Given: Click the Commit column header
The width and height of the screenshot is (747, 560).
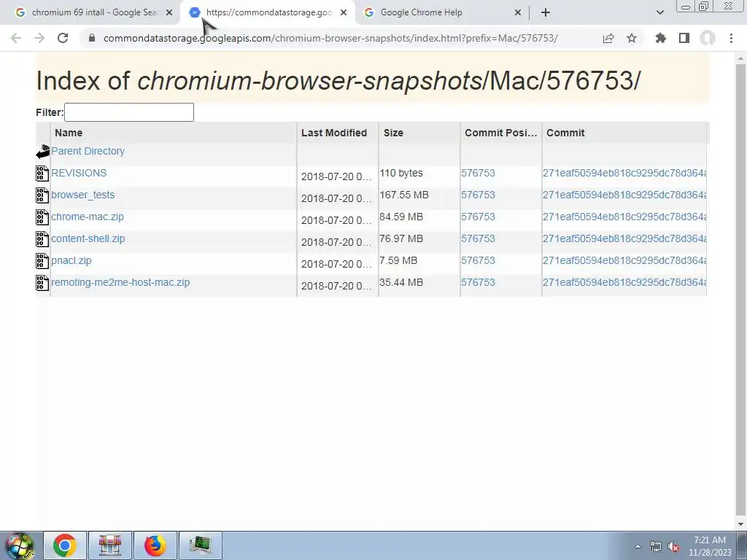Looking at the screenshot, I should (624, 133).
